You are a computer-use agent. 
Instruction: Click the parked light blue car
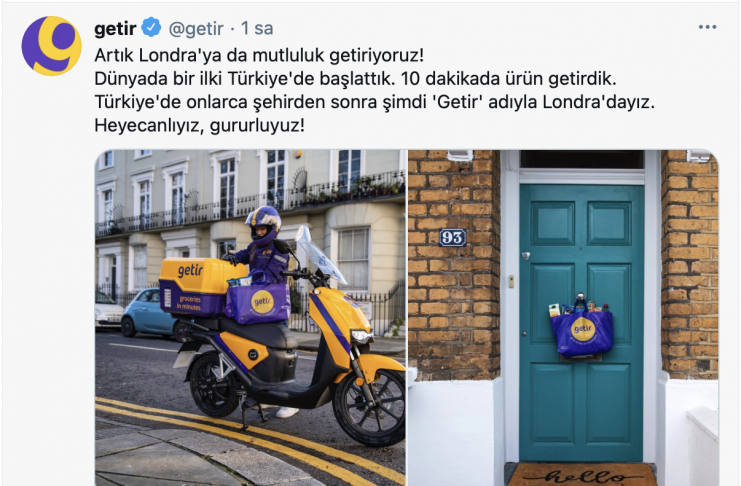(x=148, y=312)
